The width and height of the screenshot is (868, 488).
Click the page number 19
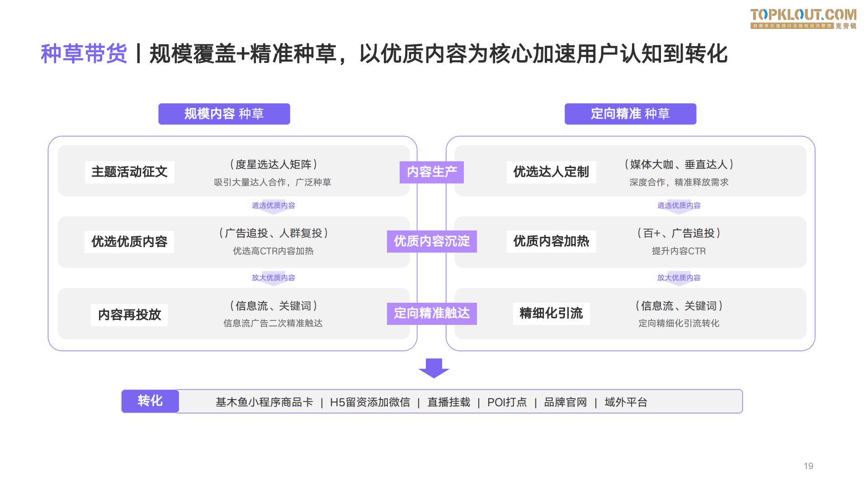pos(808,466)
